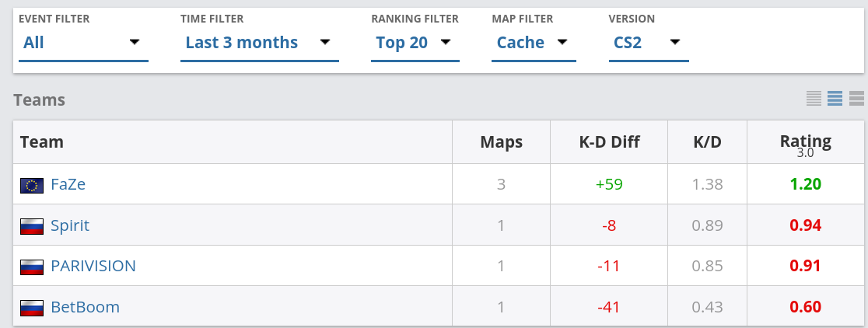Open the Map Filter Cache dropdown
This screenshot has width=868, height=328.
tap(534, 43)
